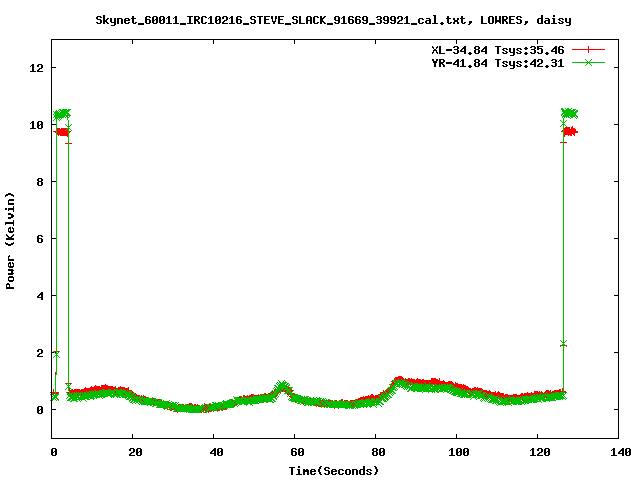Click the plot title with the Skynet filename
The height and width of the screenshot is (480, 640).
click(333, 20)
